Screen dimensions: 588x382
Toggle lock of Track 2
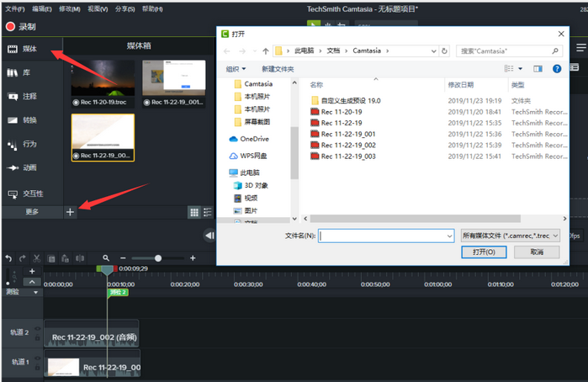point(38,337)
